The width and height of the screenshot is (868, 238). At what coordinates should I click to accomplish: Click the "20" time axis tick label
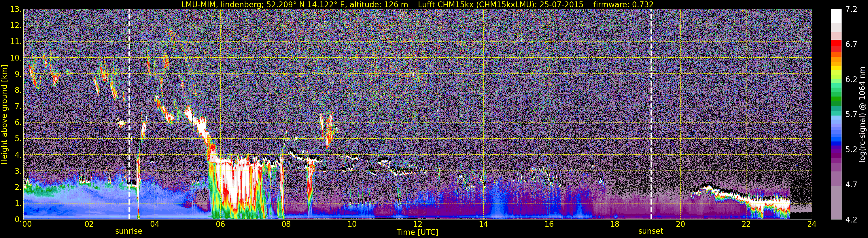click(x=680, y=224)
